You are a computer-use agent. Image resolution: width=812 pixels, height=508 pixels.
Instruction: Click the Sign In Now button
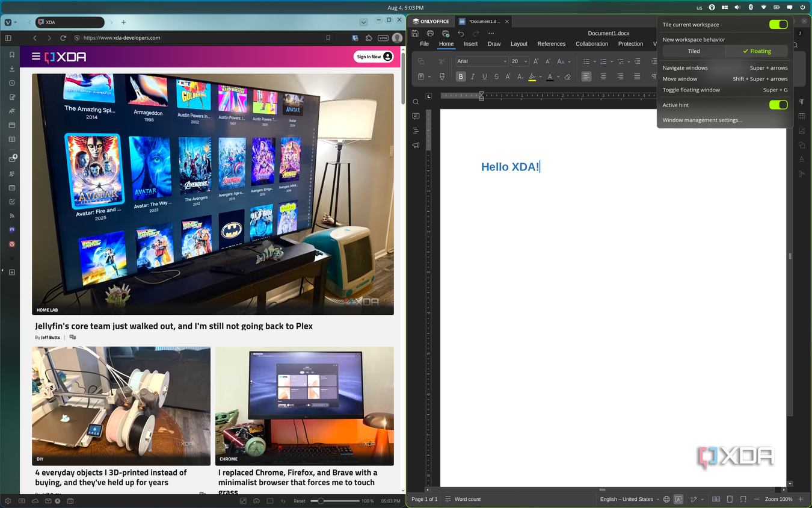374,57
